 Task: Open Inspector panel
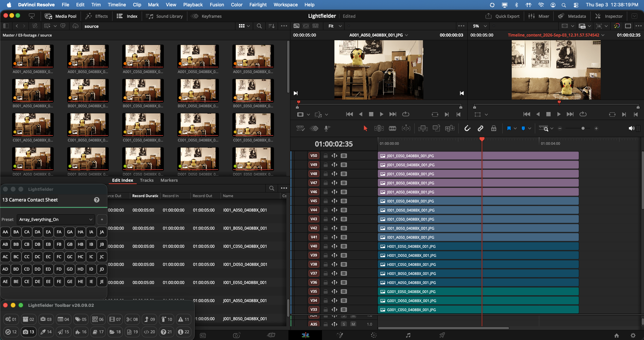609,16
